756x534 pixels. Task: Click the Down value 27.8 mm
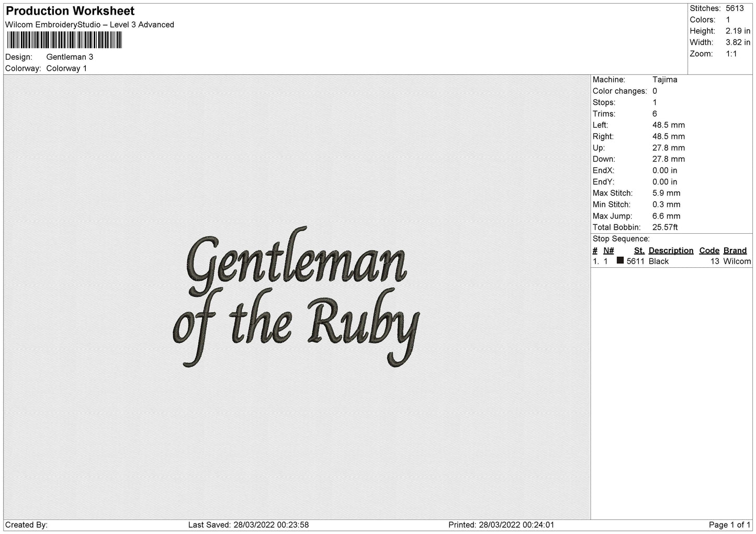pyautogui.click(x=668, y=159)
